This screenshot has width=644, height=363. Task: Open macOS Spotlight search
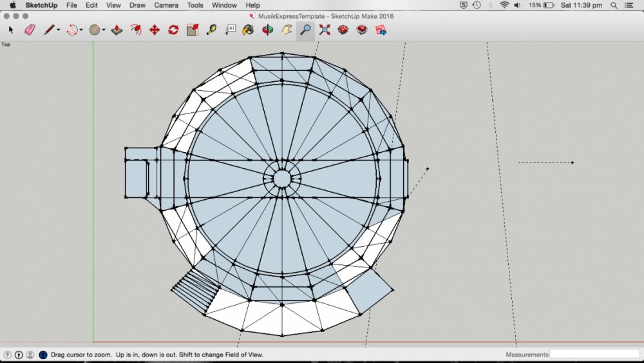click(x=611, y=5)
